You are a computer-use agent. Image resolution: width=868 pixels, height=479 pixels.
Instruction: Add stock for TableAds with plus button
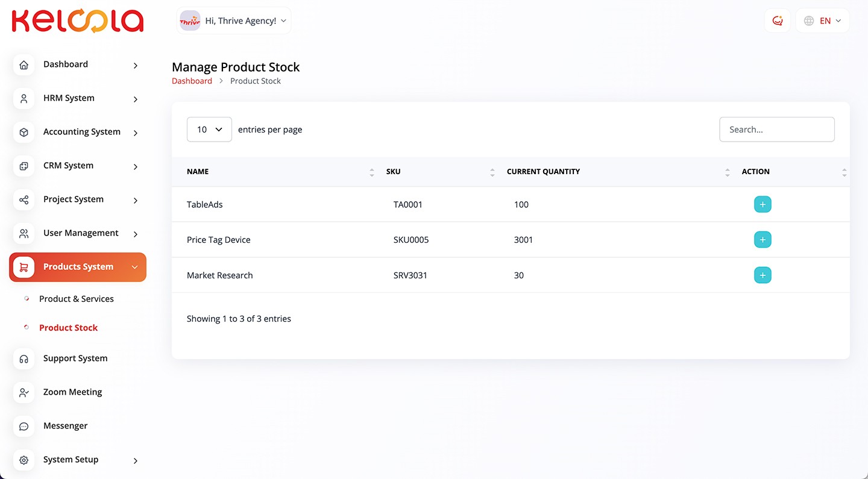tap(763, 205)
